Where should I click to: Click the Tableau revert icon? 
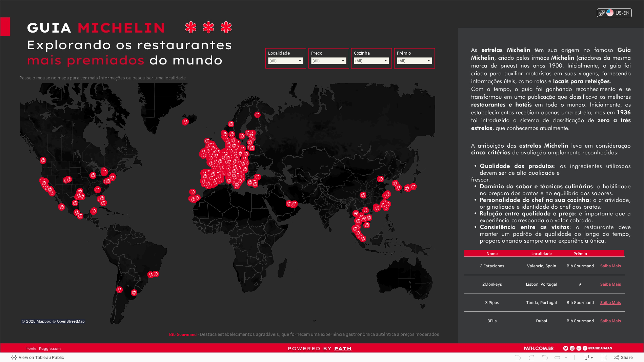pyautogui.click(x=545, y=358)
